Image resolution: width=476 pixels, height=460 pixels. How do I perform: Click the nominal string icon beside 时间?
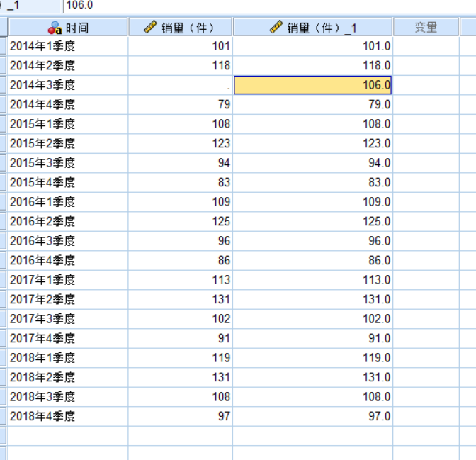coord(55,28)
